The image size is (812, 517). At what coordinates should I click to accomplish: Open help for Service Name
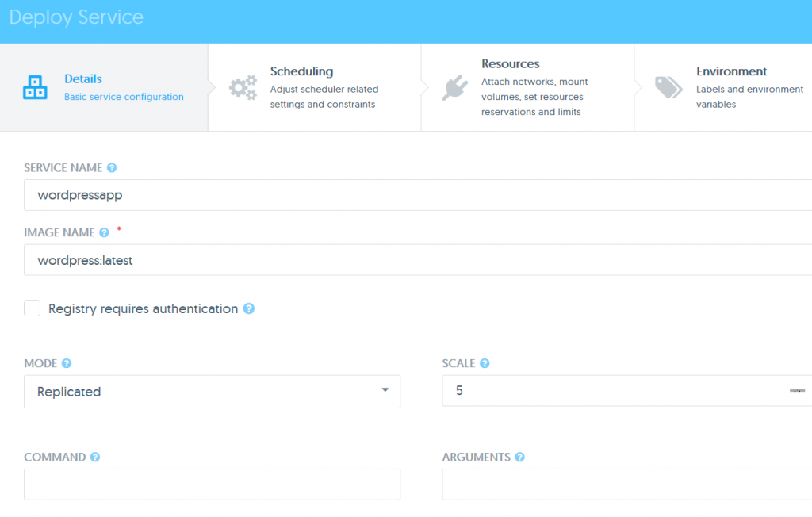coord(112,168)
